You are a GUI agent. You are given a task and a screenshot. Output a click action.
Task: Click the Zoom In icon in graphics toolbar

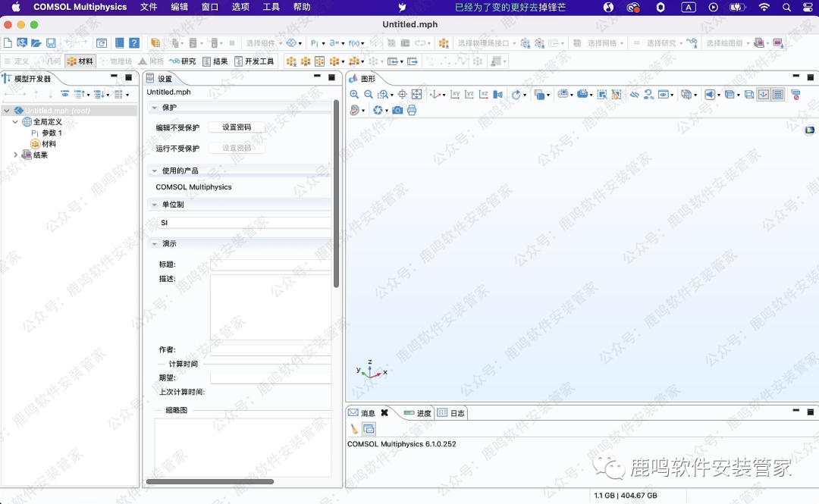pyautogui.click(x=354, y=95)
